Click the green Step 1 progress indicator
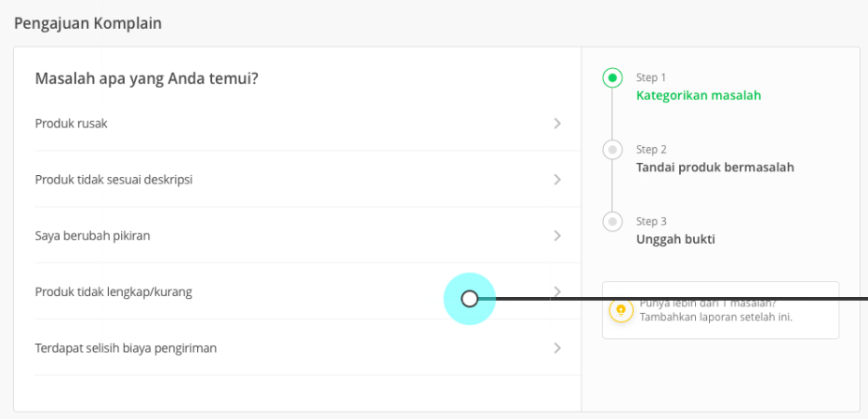Viewport: 868px width, 419px height. click(x=612, y=78)
